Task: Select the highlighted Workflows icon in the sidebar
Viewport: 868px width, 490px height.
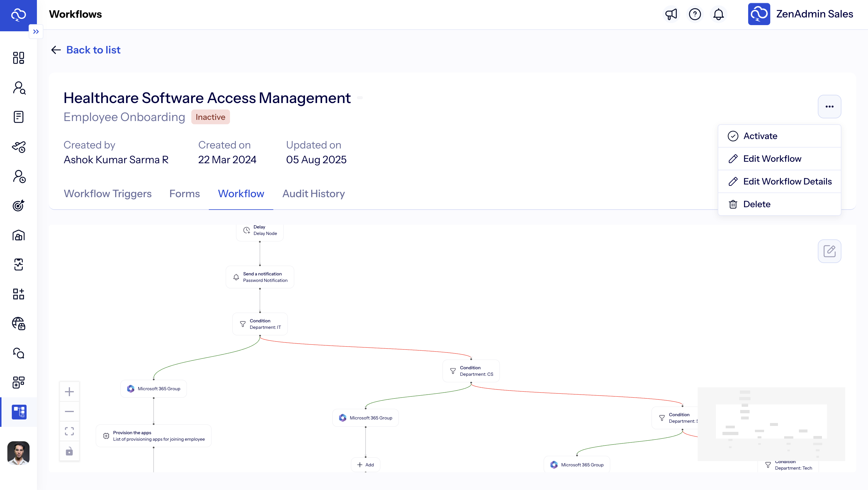Action: pyautogui.click(x=19, y=412)
